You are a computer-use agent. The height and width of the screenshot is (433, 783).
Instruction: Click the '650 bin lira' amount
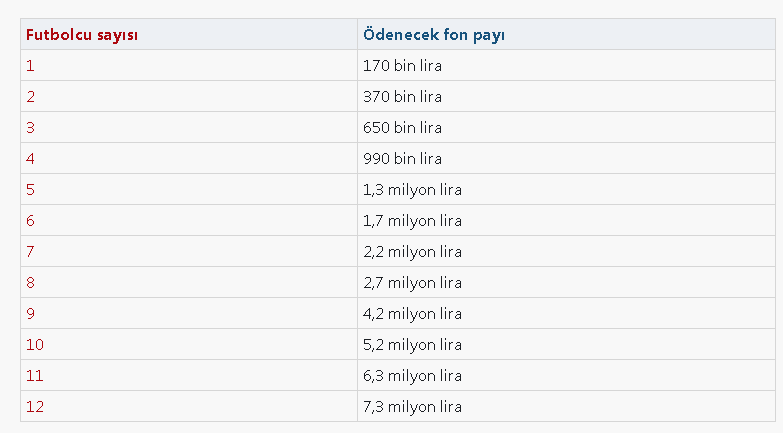403,128
